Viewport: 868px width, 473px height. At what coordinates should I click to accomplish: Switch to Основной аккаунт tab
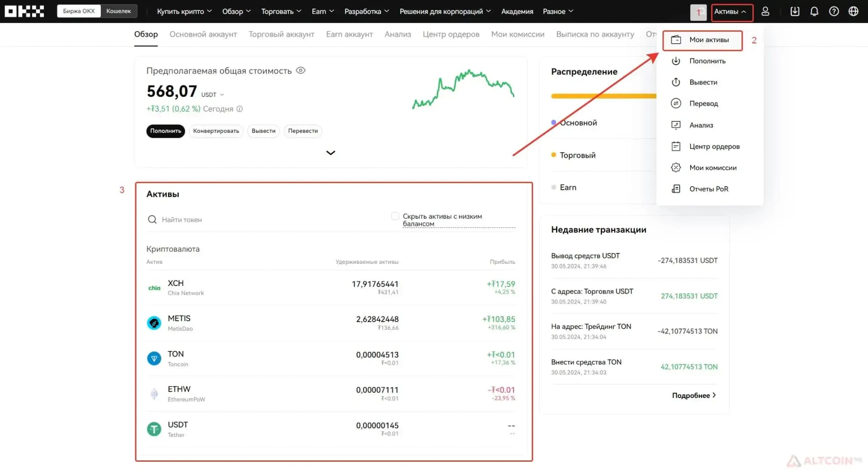click(203, 34)
